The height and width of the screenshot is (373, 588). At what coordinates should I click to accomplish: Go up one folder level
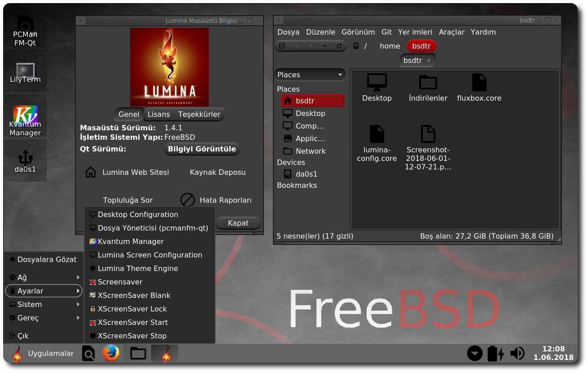coord(325,46)
